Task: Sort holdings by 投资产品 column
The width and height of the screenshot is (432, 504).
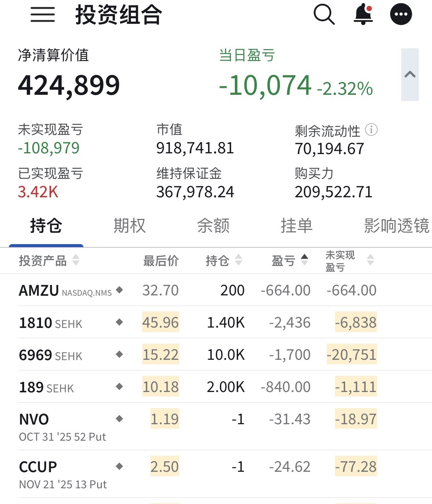Action: pos(76,260)
